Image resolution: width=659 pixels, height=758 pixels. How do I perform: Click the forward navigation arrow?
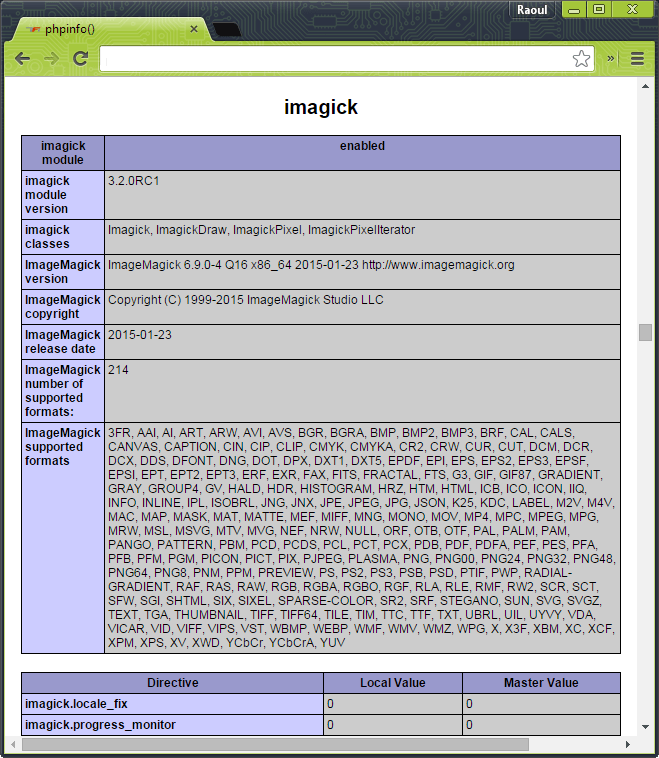coord(51,59)
